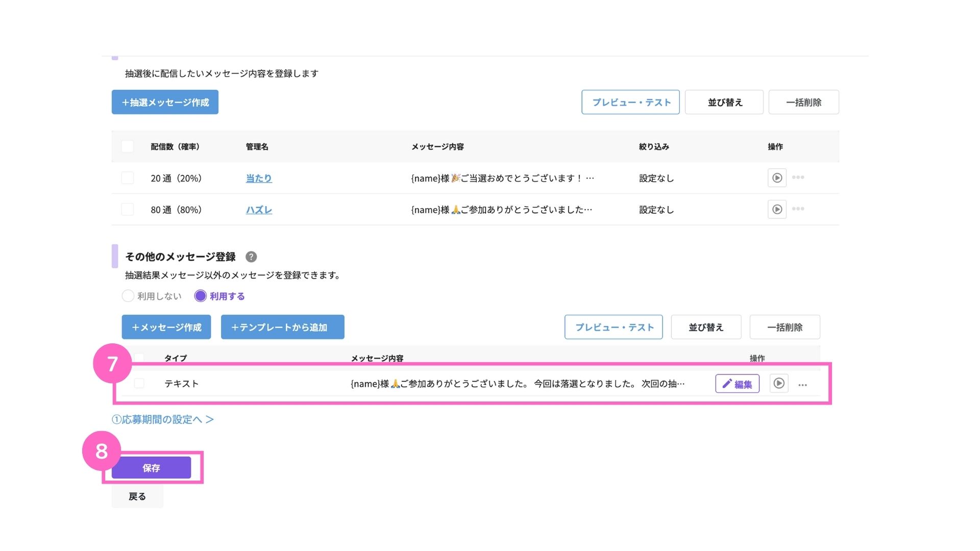The height and width of the screenshot is (551, 980).
Task: Click +抽選メッセージ作成 button
Action: tap(165, 102)
